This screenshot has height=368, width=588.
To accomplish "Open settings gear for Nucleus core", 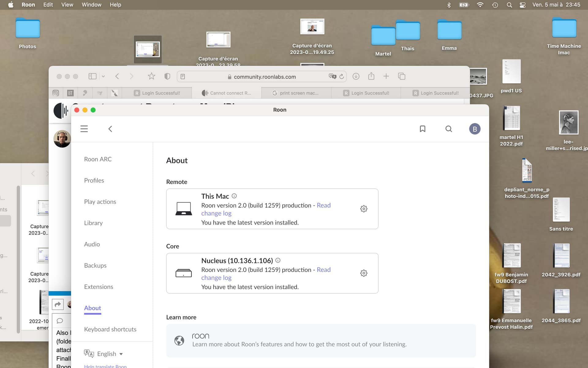I will point(364,273).
